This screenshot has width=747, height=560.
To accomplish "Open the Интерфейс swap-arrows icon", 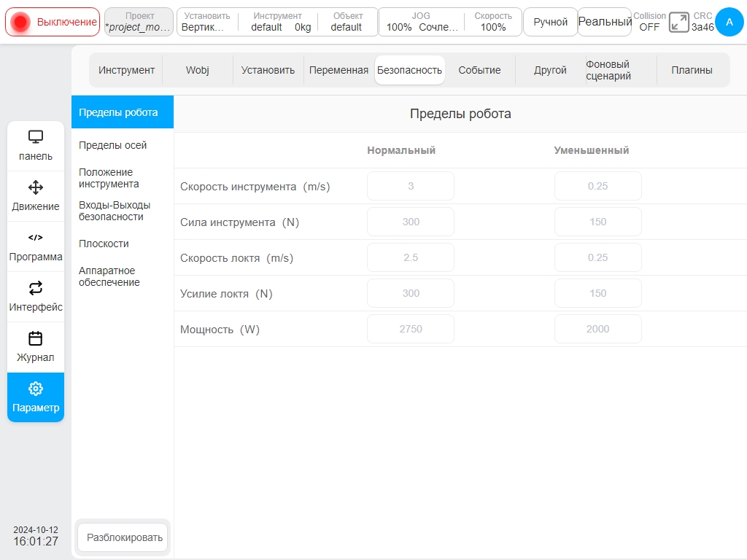I will tap(36, 287).
